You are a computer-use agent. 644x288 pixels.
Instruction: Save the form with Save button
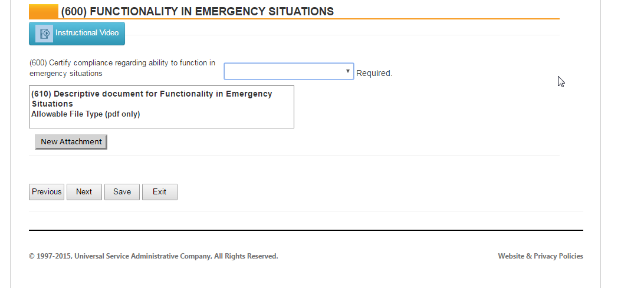point(122,192)
